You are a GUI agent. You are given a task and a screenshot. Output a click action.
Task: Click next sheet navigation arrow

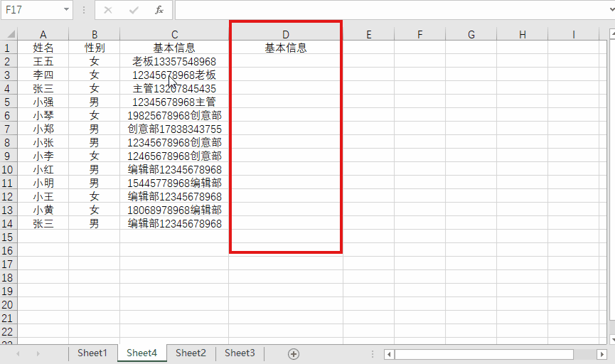[x=38, y=354]
